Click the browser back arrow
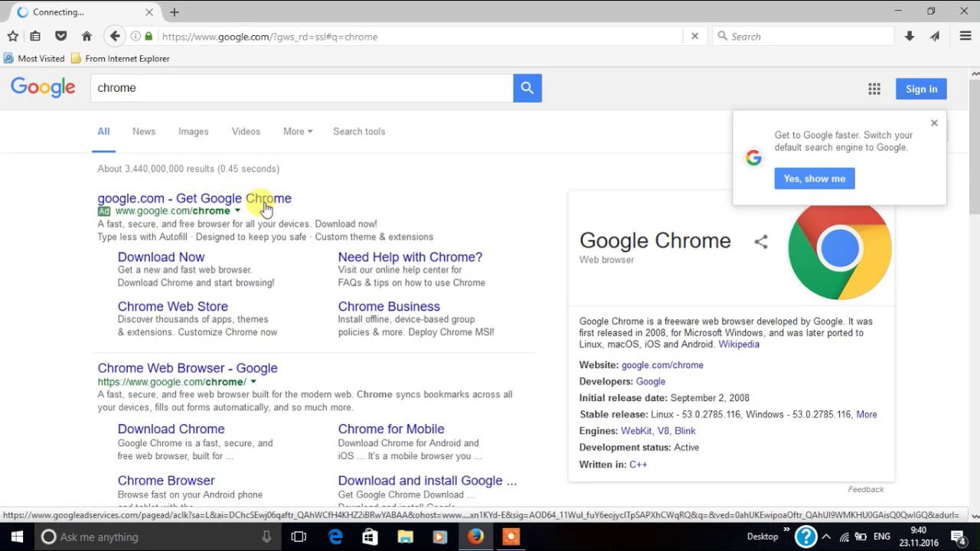 click(x=115, y=36)
